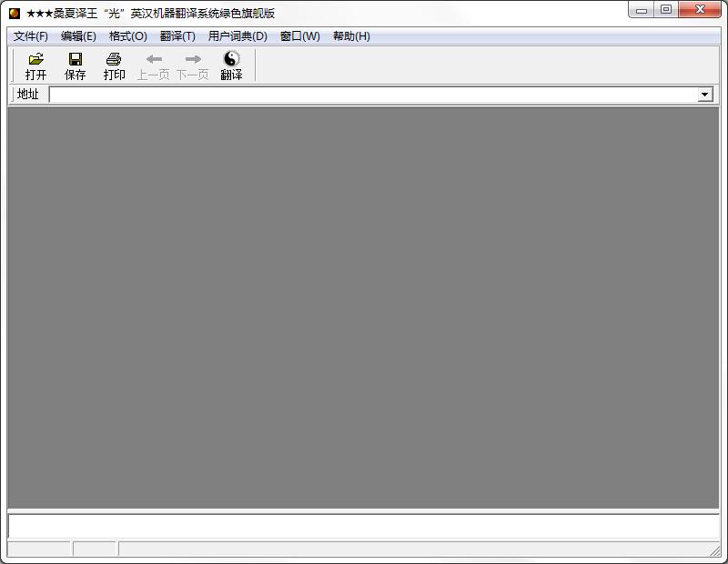
Task: Click the 保存 (Save) floppy disk icon
Action: tap(75, 59)
